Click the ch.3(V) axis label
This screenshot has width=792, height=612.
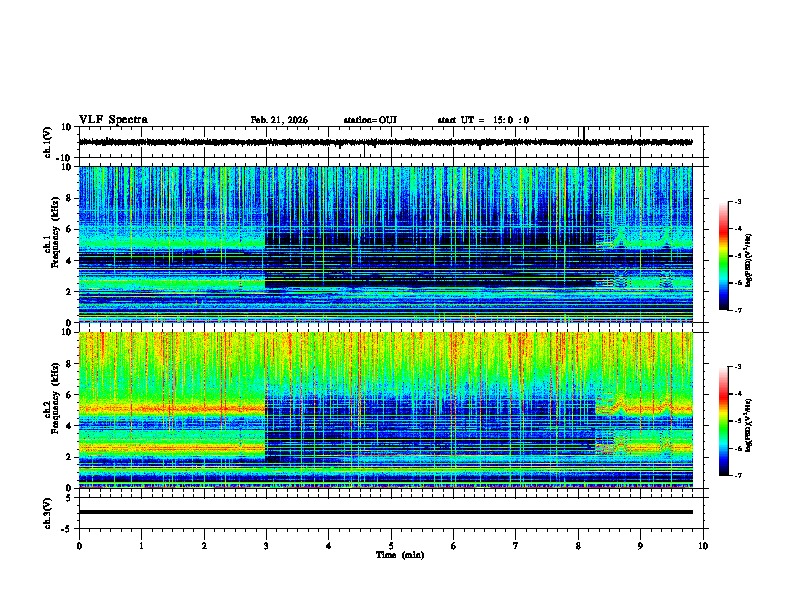point(47,513)
